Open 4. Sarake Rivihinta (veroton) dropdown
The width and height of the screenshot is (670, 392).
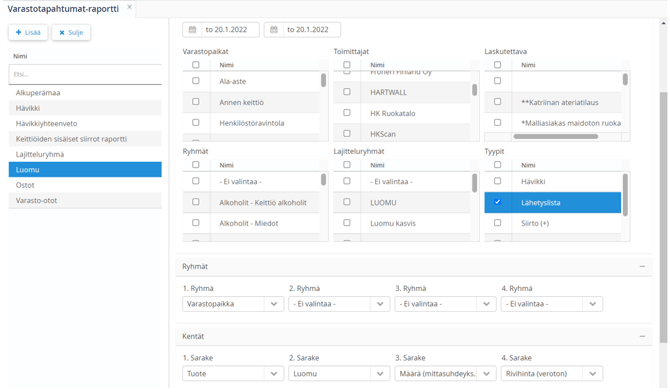[552, 374]
